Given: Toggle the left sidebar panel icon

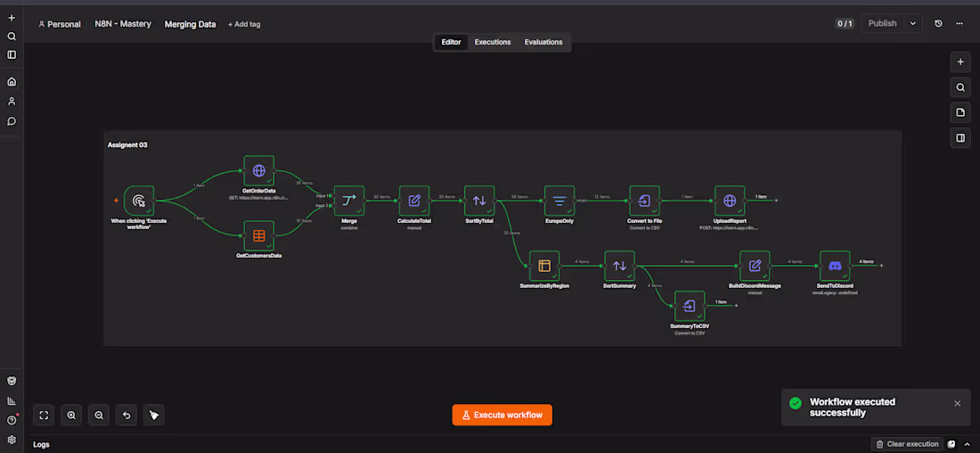Looking at the screenshot, I should tap(12, 54).
